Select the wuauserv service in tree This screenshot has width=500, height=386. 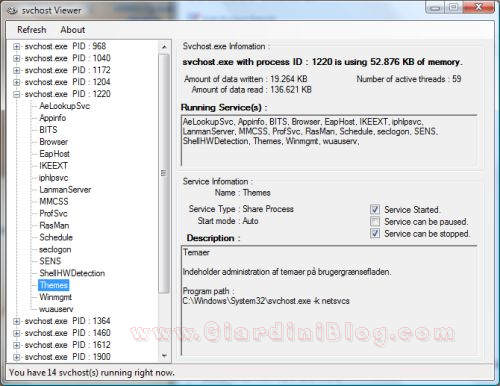56,309
